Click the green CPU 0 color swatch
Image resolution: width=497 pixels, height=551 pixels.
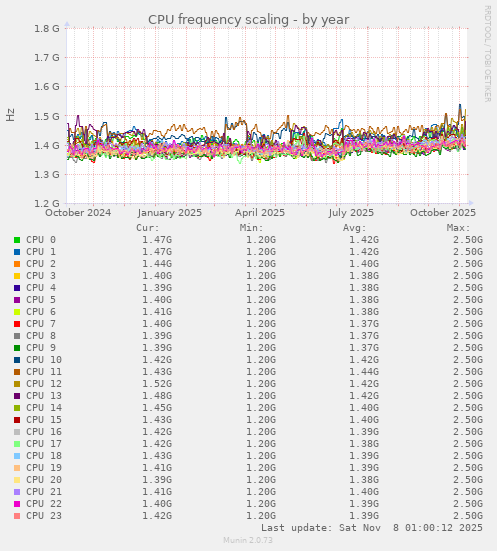click(x=17, y=240)
